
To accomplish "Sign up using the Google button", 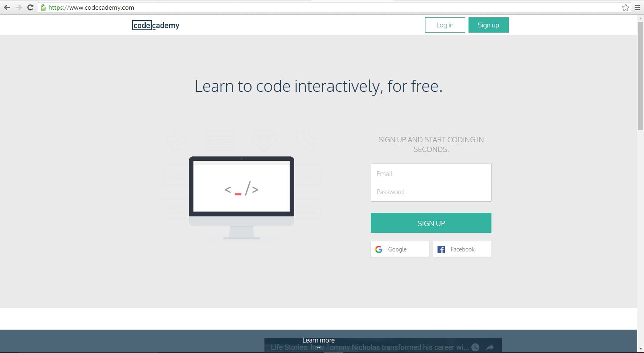I will tap(400, 249).
